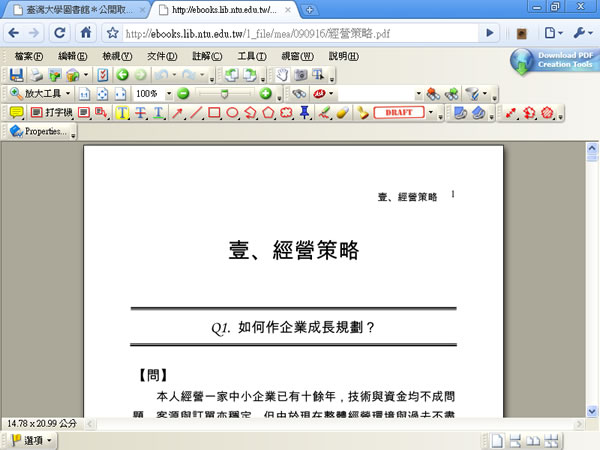
Task: Open the 檢視(V) menu
Action: point(117,56)
